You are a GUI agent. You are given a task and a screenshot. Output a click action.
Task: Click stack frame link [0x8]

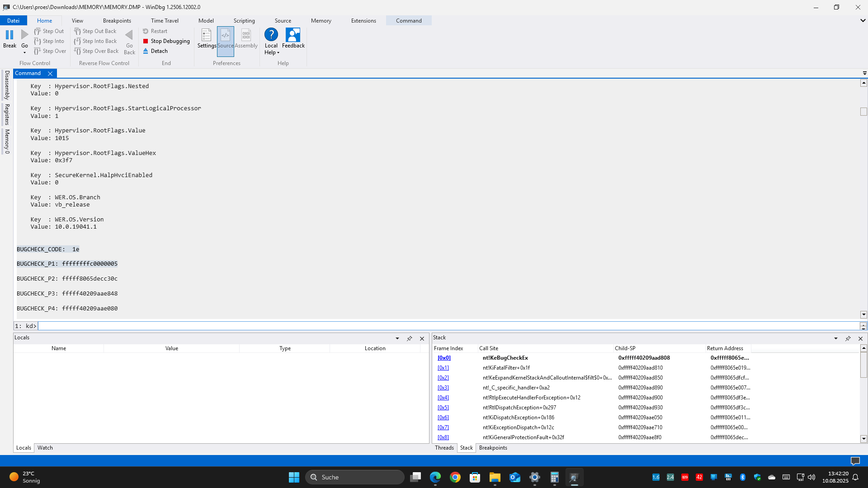click(x=443, y=437)
